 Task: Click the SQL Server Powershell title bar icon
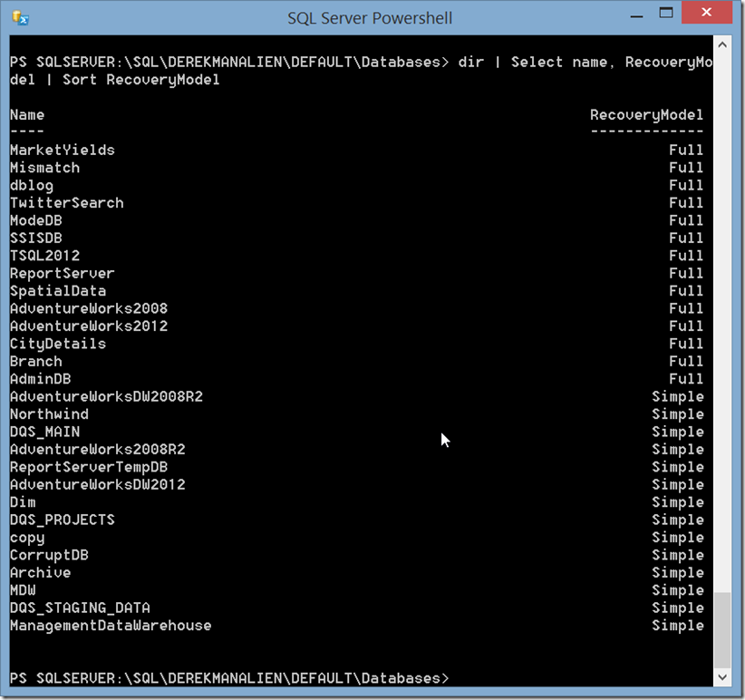21,18
